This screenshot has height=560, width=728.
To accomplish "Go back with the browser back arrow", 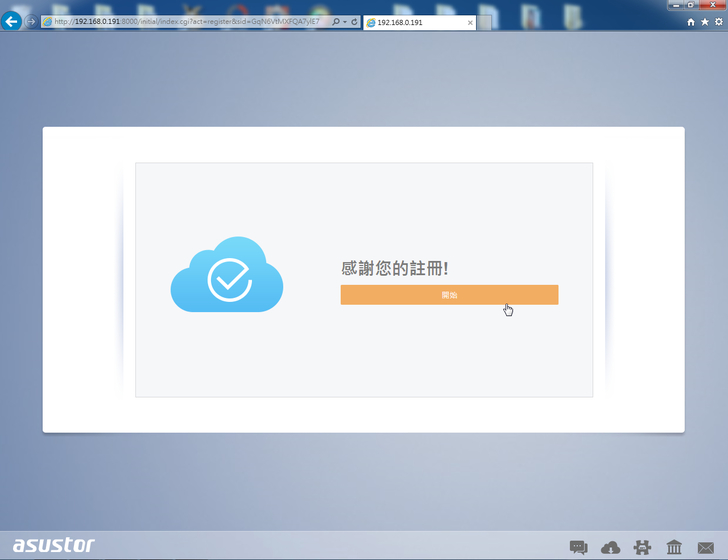I will tap(12, 21).
